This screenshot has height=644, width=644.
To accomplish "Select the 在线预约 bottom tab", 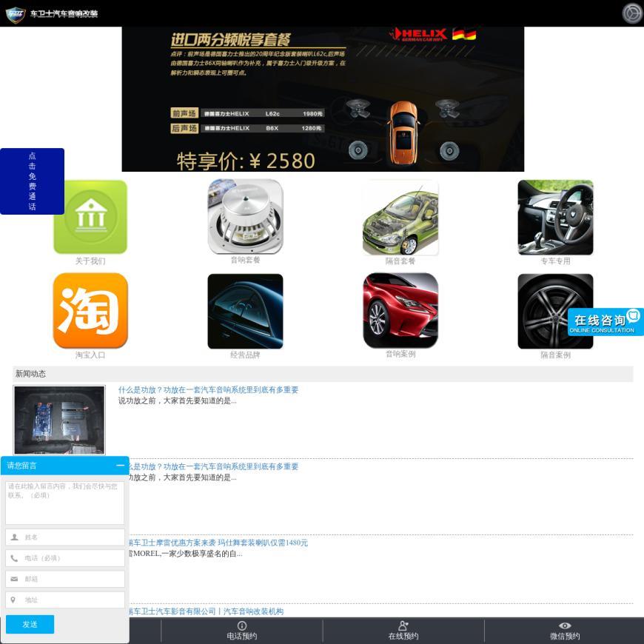I will tap(403, 631).
